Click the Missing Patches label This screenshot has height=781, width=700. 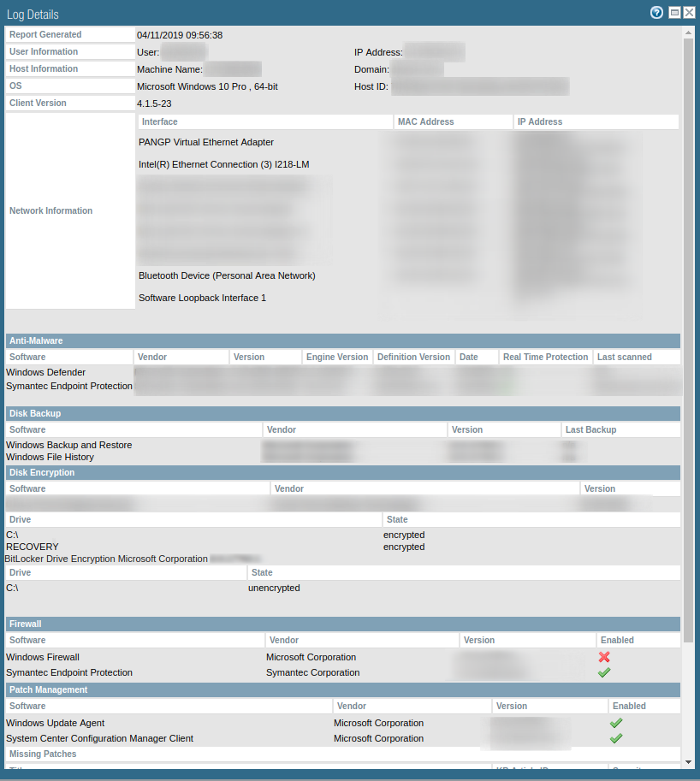(43, 754)
